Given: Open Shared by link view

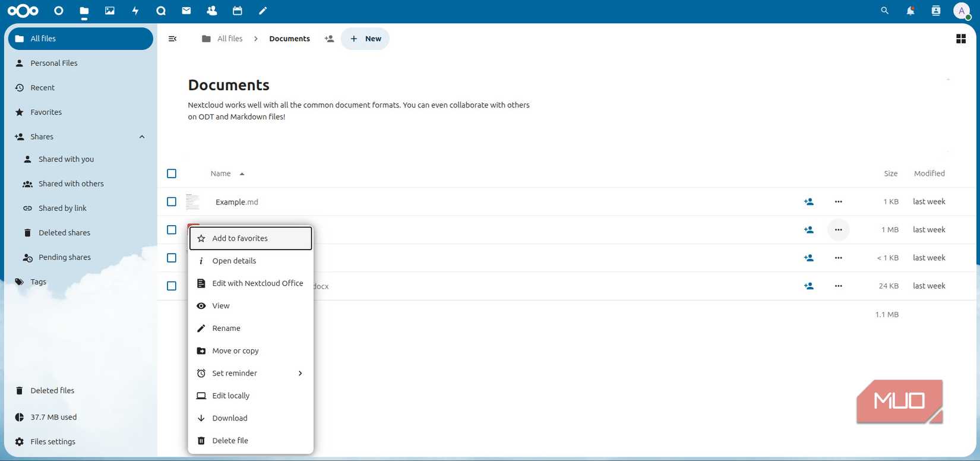Looking at the screenshot, I should [84, 209].
